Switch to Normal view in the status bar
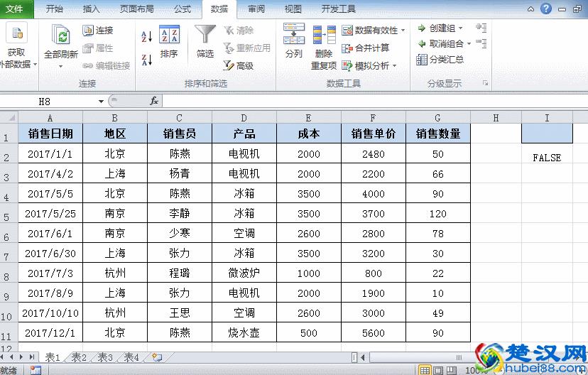 tap(424, 371)
